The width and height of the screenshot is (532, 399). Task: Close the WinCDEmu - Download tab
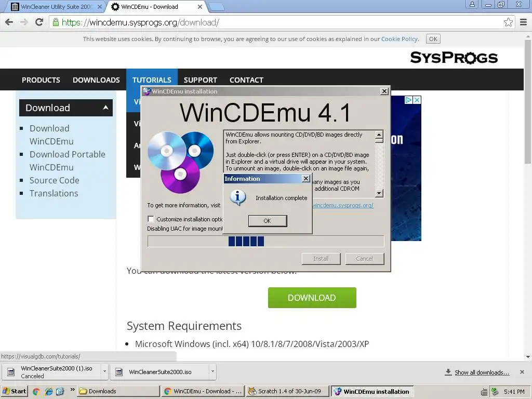point(200,6)
